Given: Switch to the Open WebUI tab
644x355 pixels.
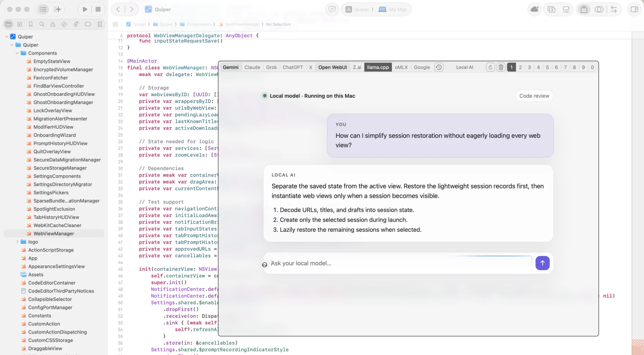Looking at the screenshot, I should click(x=332, y=67).
